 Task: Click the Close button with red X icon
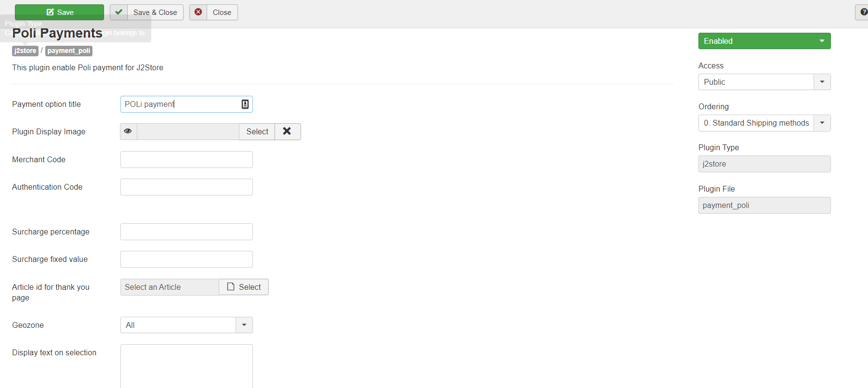213,12
